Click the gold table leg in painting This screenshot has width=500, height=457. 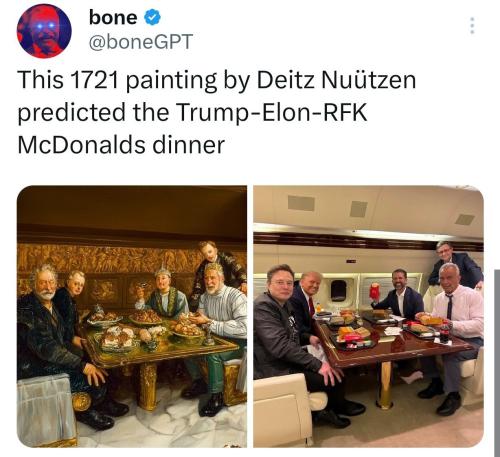(x=147, y=386)
